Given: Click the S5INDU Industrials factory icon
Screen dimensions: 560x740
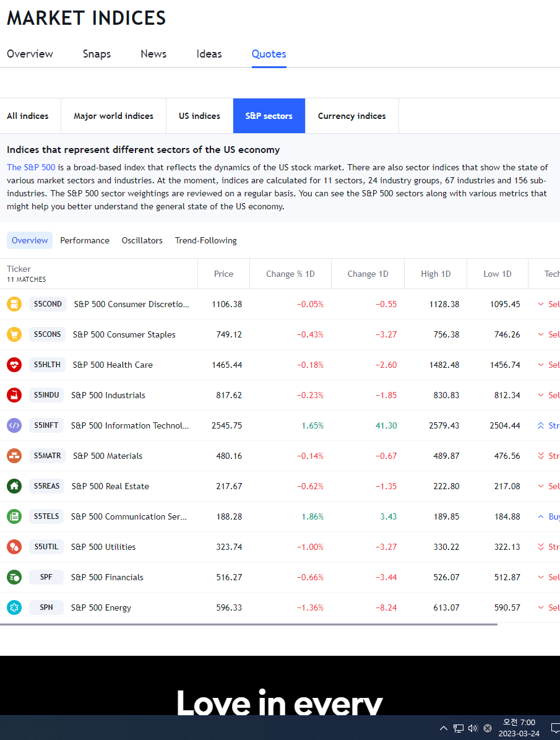Looking at the screenshot, I should pos(14,395).
